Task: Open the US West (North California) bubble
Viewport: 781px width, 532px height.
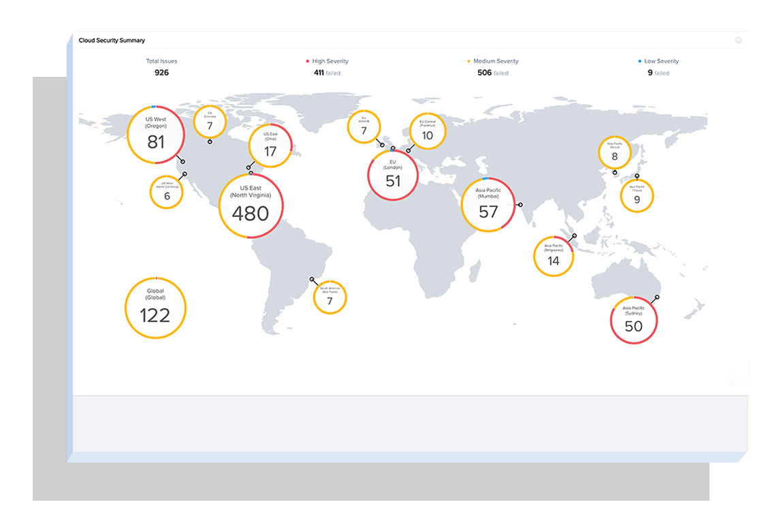Action: (167, 191)
